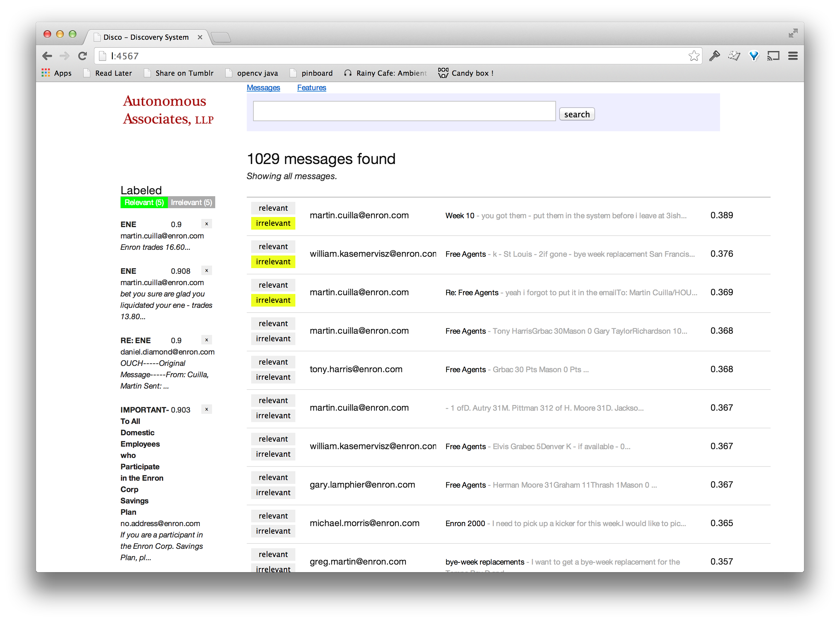Reload the page with refresh icon

click(x=82, y=56)
